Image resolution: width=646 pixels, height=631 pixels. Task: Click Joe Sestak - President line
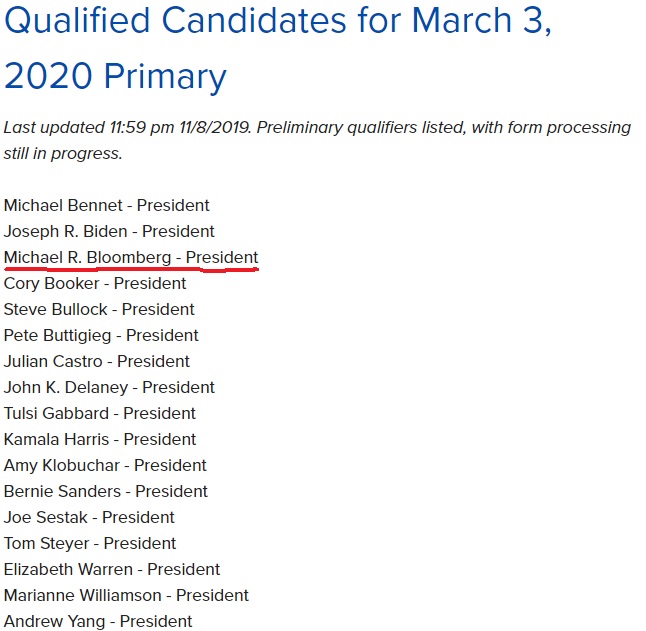89,517
